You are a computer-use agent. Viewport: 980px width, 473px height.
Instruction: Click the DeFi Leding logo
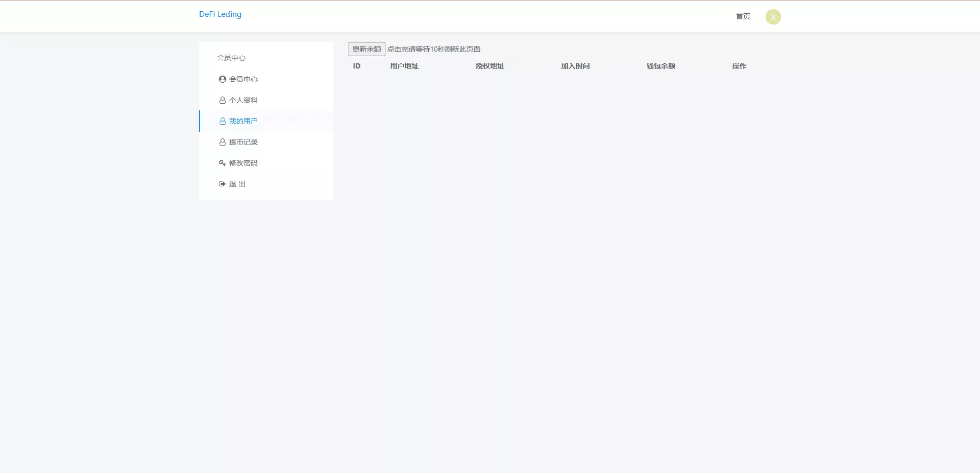coord(219,14)
